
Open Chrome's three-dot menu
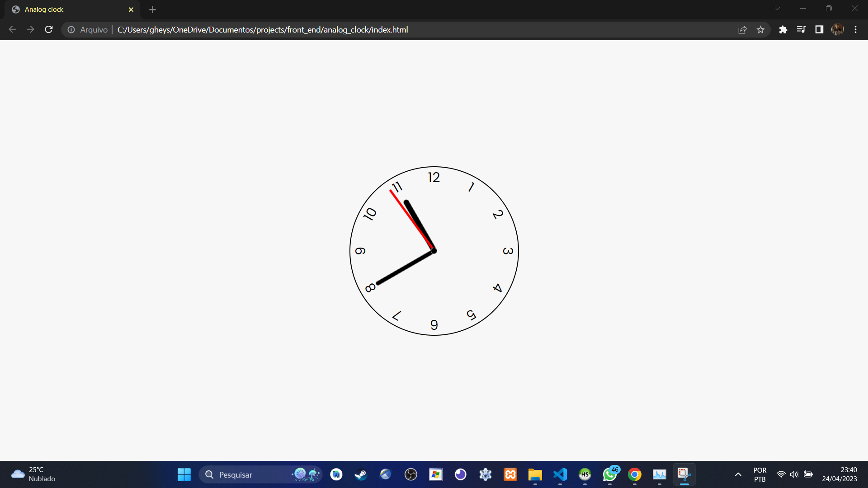(855, 29)
